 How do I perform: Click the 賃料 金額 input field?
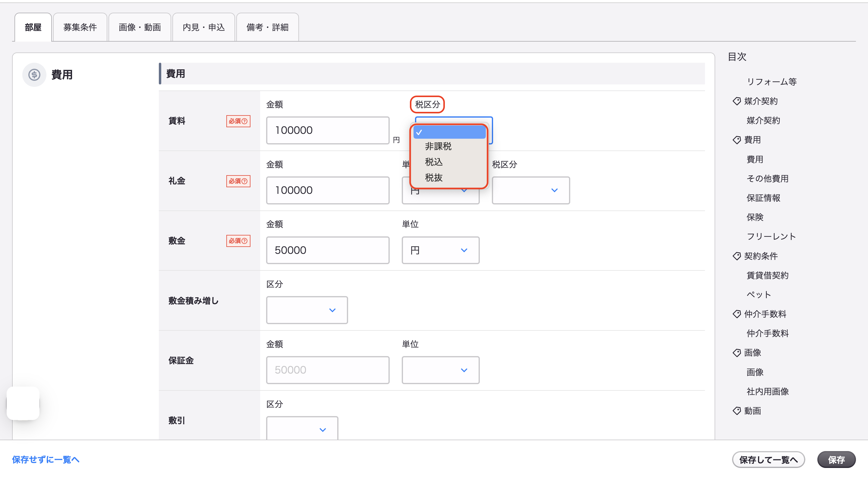(x=328, y=131)
